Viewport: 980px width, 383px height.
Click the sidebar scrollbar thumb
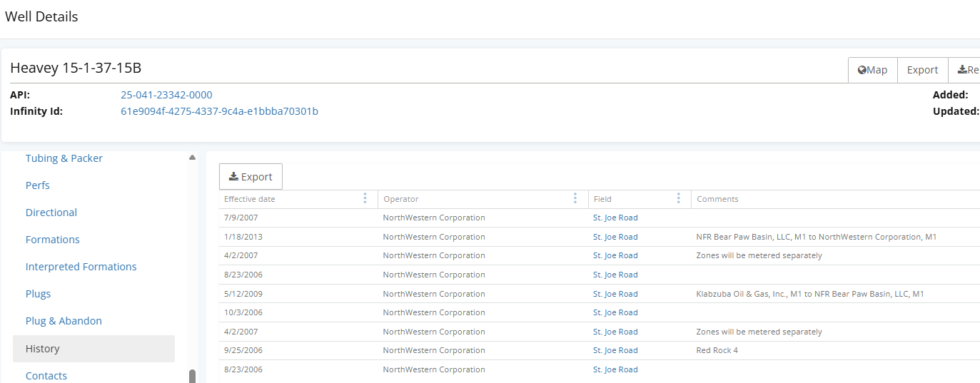[192, 377]
